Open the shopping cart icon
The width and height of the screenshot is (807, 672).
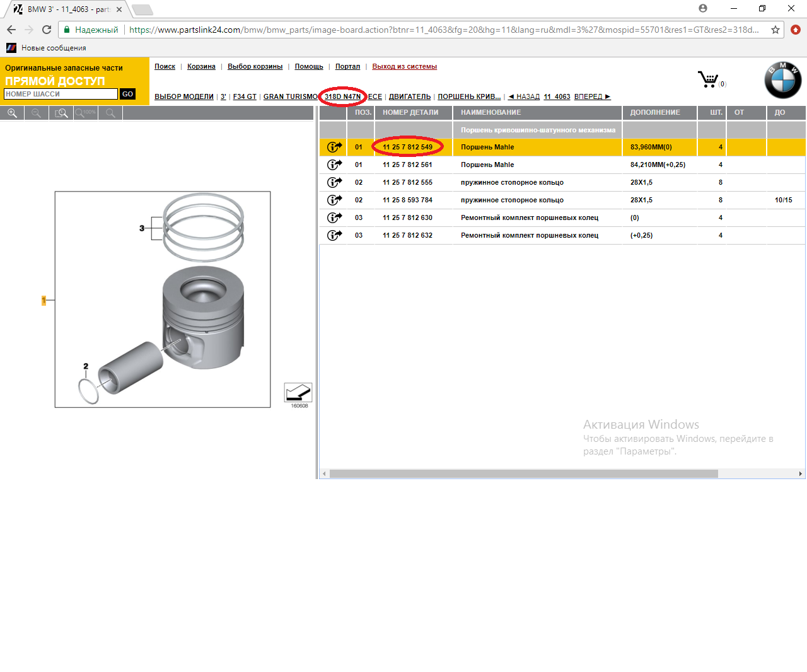[x=708, y=79]
